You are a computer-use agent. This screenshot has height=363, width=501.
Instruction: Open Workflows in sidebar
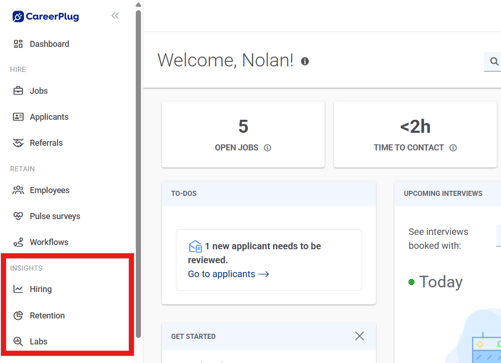click(49, 242)
